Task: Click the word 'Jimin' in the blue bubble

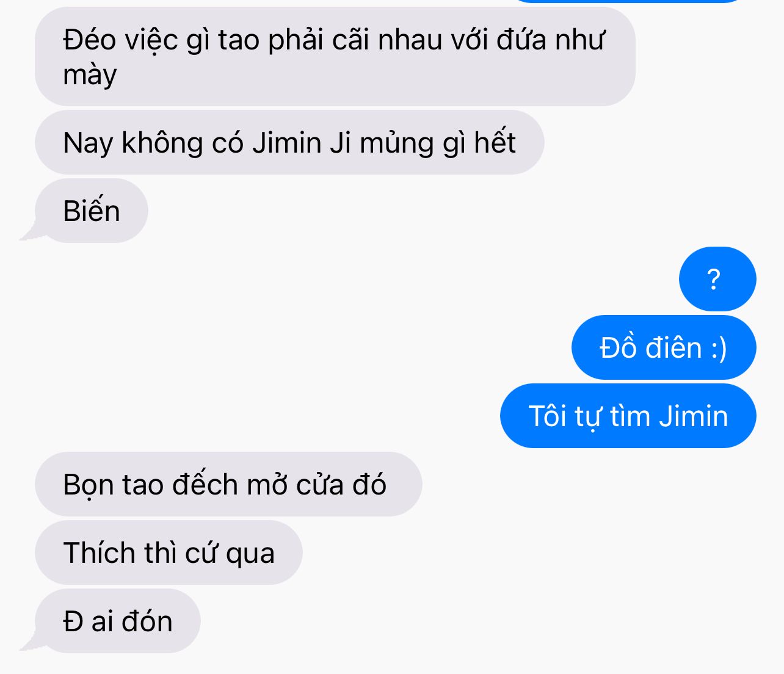Action: tap(694, 416)
